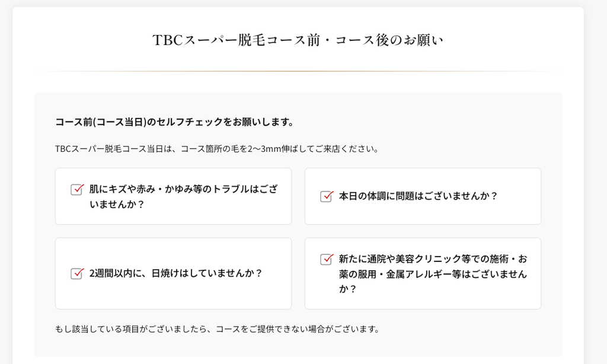Viewport: 607px width, 364px height.
Task: Toggle the skin trouble (肌にキズや赤み) checkbox
Action: 77,189
